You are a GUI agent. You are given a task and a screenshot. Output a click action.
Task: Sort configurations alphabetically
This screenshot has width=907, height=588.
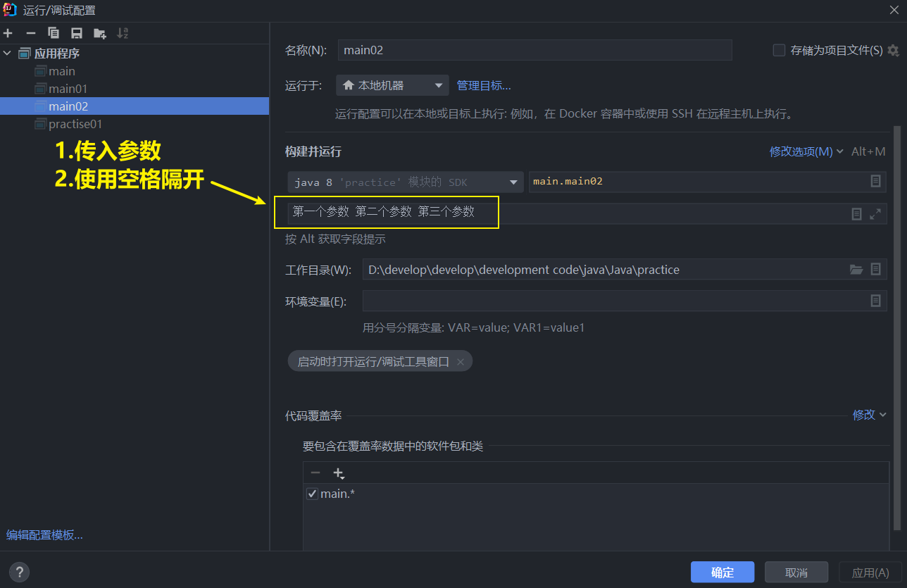(x=122, y=33)
